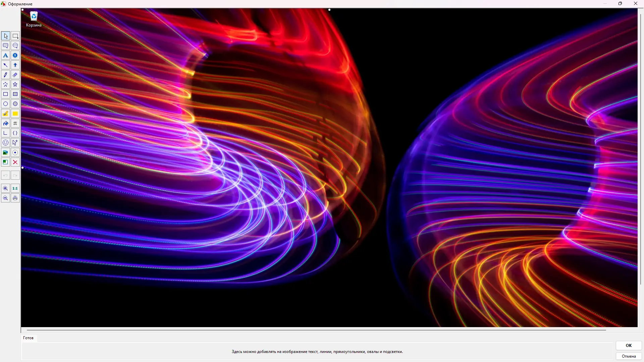
Task: Select the arrow pointer selection tool
Action: coord(5,36)
